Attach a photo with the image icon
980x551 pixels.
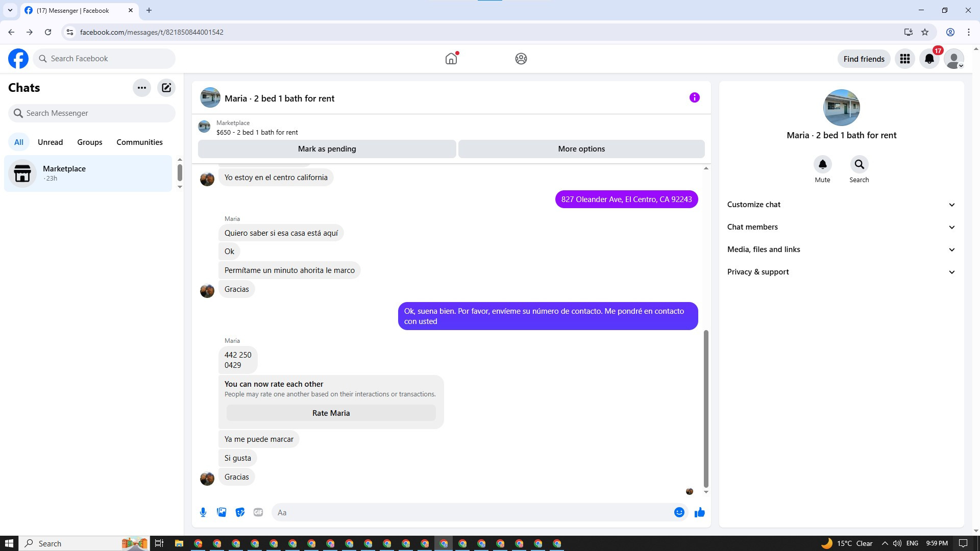tap(222, 512)
